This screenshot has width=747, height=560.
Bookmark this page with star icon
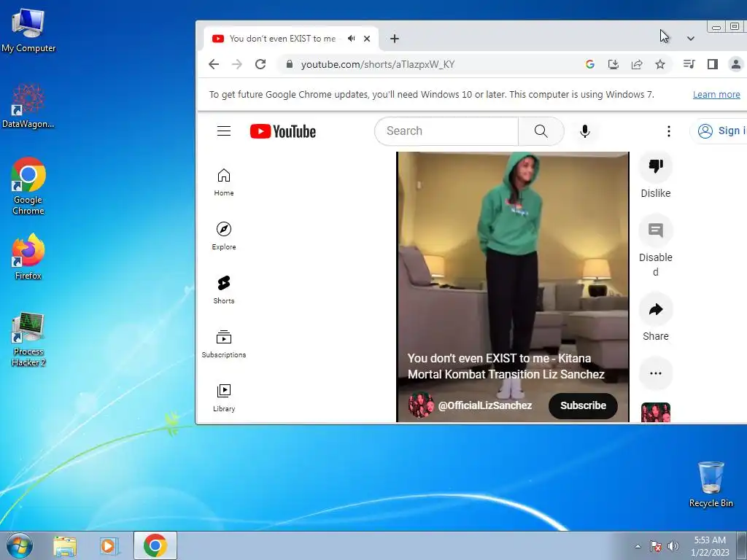659,64
